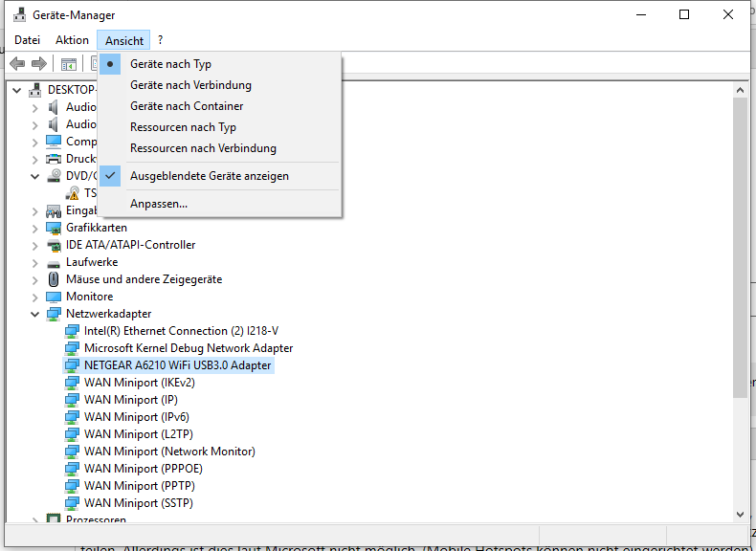
Task: Select 'WAN Miniport (L2TP)' entry
Action: [139, 434]
